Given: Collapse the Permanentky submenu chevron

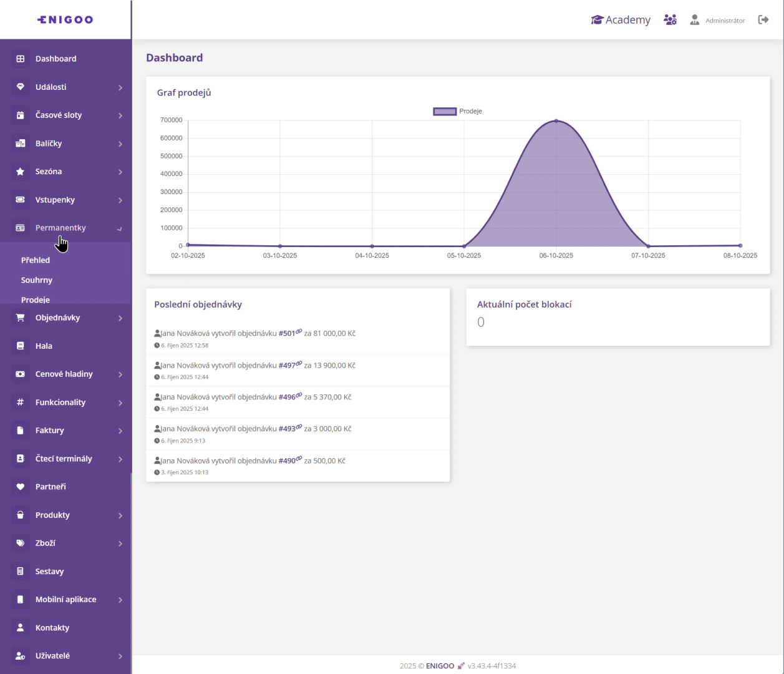Looking at the screenshot, I should tap(120, 228).
